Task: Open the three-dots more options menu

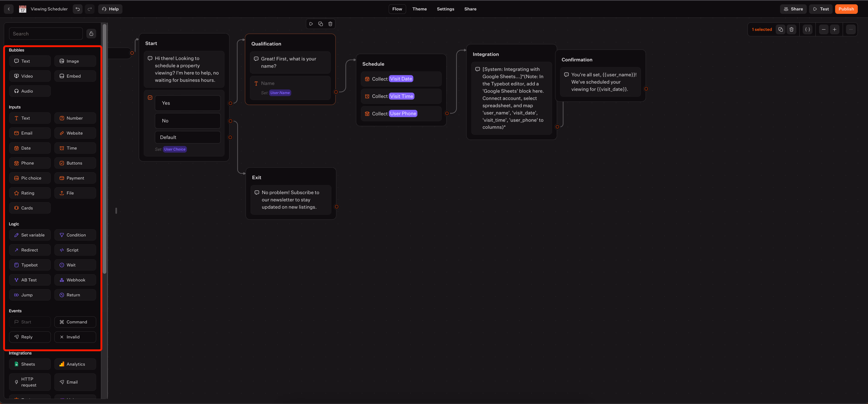Action: pyautogui.click(x=851, y=30)
